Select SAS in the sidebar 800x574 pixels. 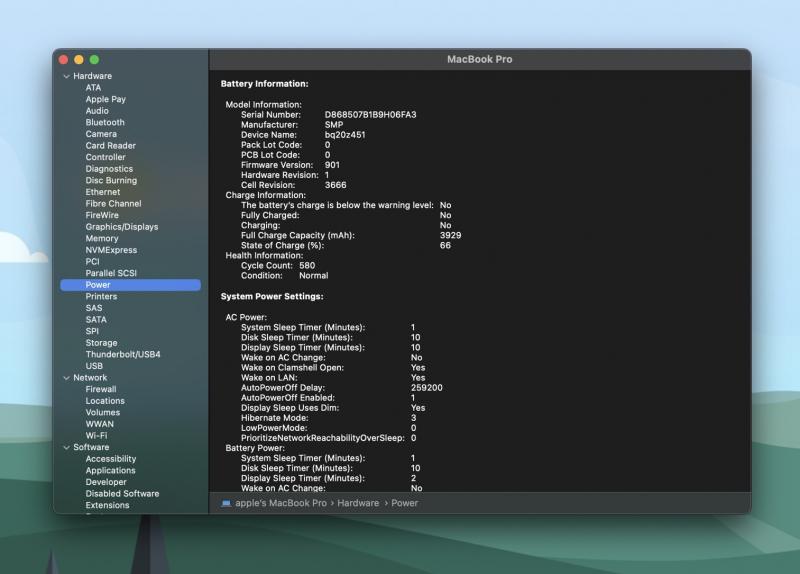click(x=94, y=308)
